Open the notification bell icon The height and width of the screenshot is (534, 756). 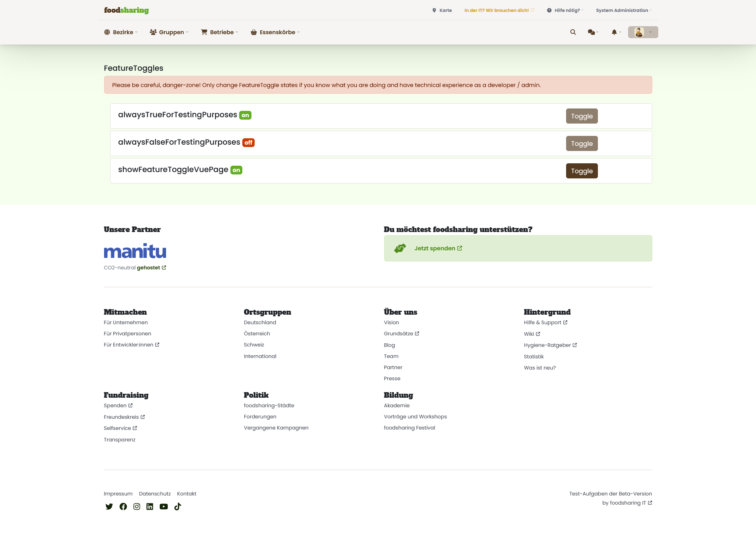(x=616, y=32)
